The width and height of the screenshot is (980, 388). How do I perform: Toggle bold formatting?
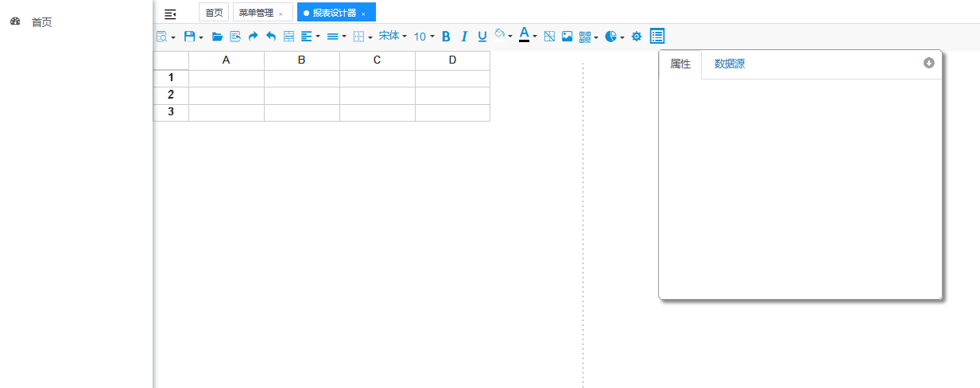(446, 37)
